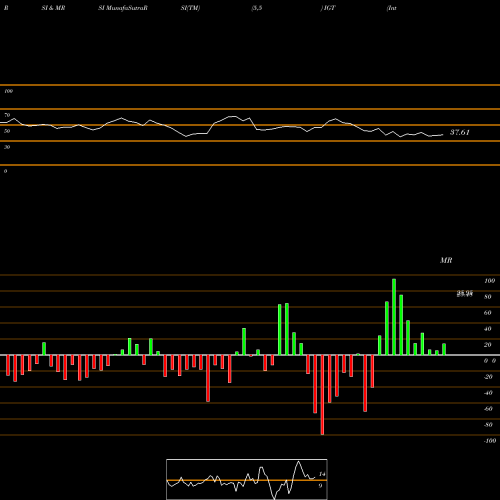Click the -20 label on the MR axis

click(488, 377)
